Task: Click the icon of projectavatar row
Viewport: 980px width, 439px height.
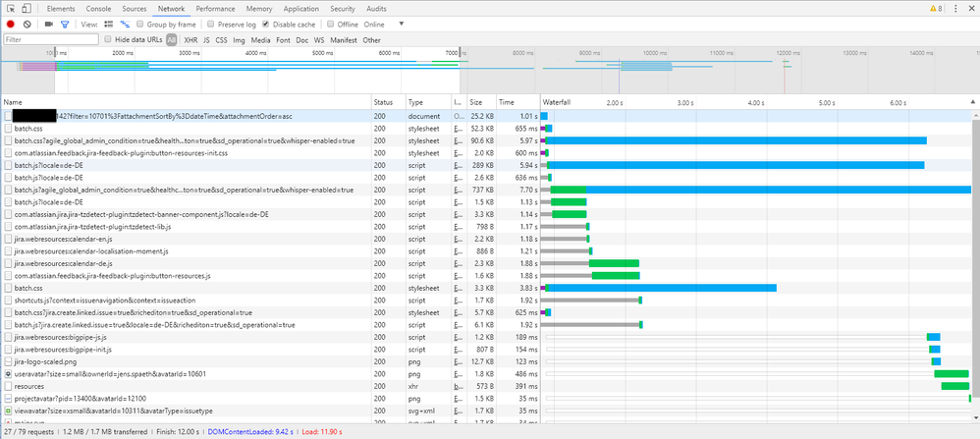Action: 8,399
